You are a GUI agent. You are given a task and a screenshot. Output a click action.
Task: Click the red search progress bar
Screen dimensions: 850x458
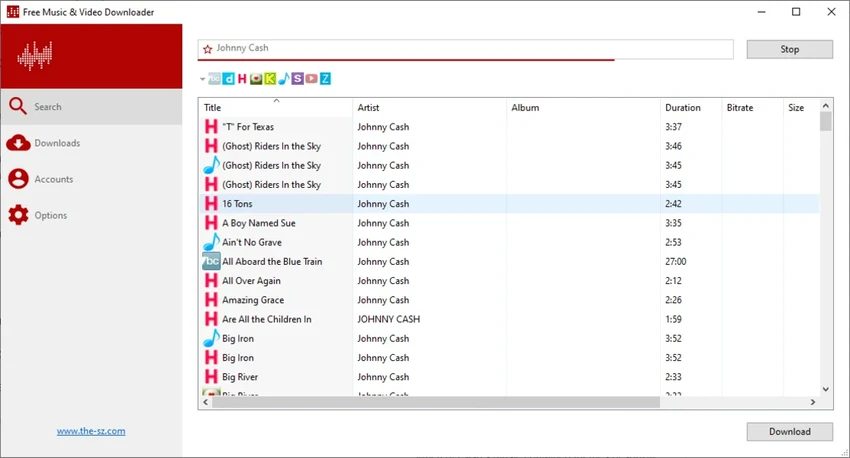coord(407,60)
